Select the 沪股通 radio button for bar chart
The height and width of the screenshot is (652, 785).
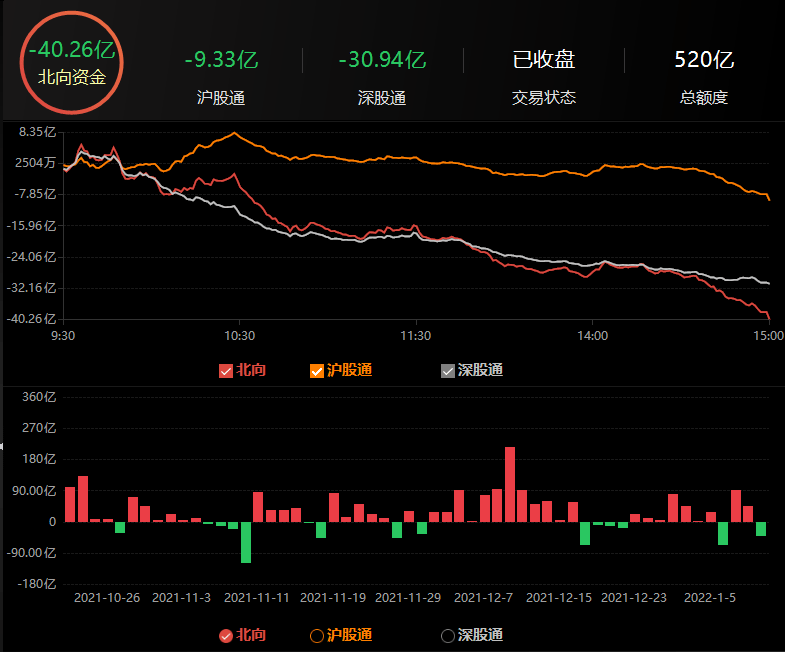(x=317, y=636)
